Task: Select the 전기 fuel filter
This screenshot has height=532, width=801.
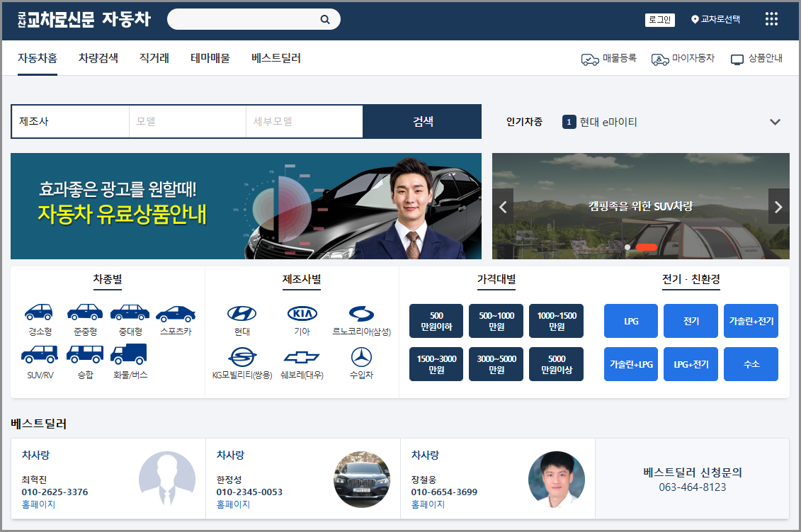Action: 691,321
